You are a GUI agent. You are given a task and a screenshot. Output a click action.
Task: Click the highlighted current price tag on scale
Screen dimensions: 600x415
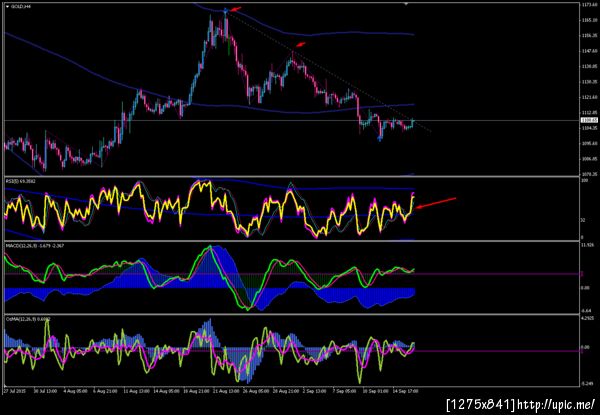[x=587, y=120]
